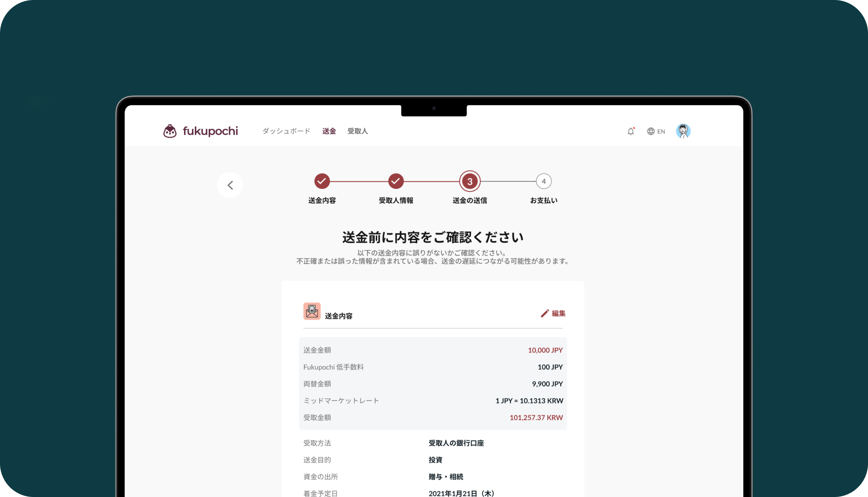Screen dimensions: 868x497
Task: Click the fukupochi wordmark text
Action: click(x=210, y=131)
